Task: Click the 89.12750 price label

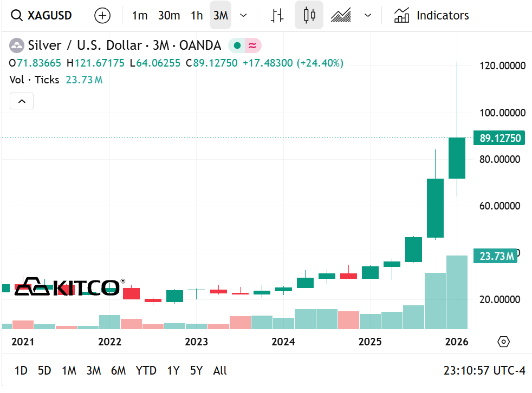Action: tap(499, 137)
